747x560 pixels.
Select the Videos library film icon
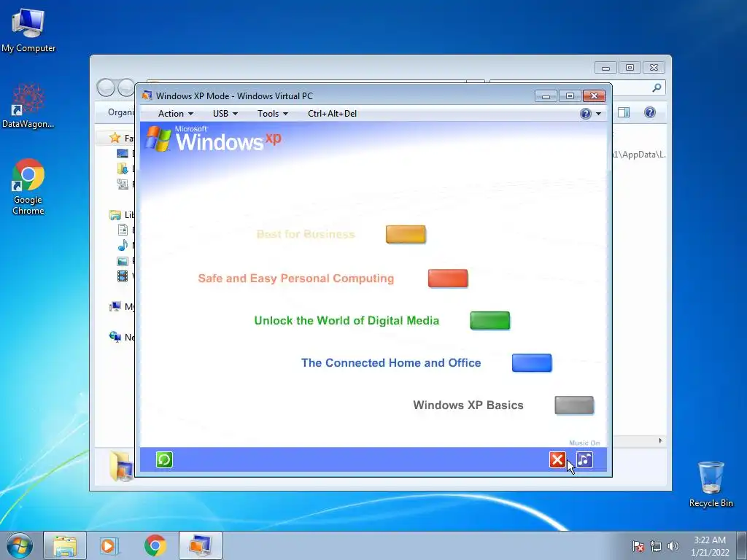123,276
